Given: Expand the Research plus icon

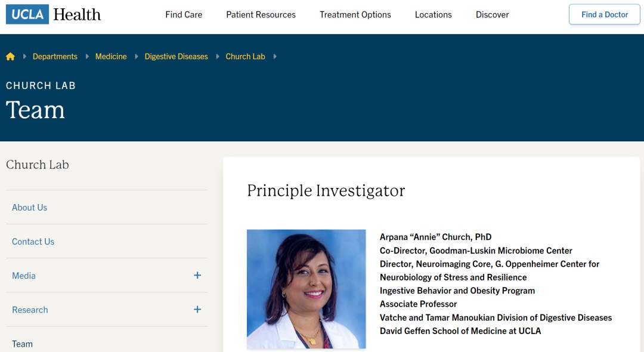Looking at the screenshot, I should point(197,310).
